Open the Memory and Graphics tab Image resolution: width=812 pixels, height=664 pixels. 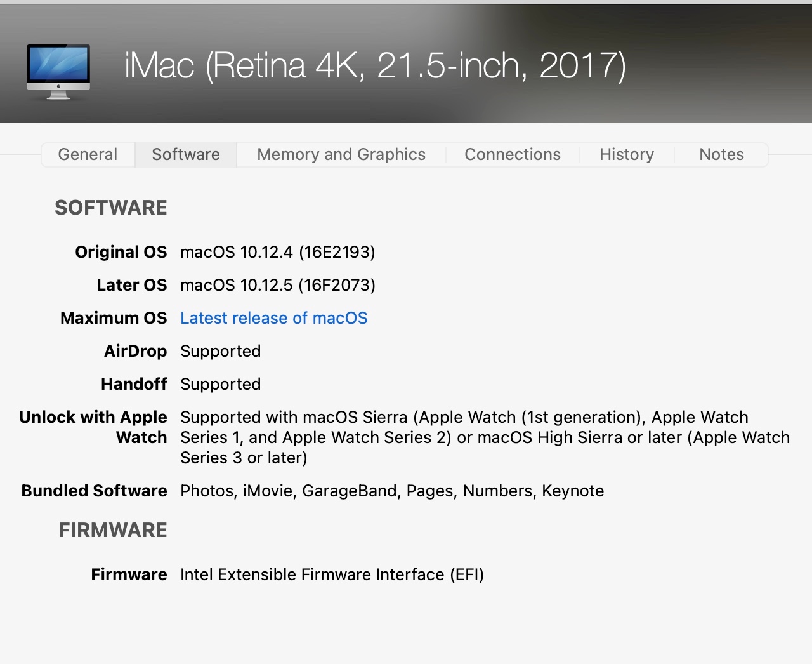click(x=341, y=154)
